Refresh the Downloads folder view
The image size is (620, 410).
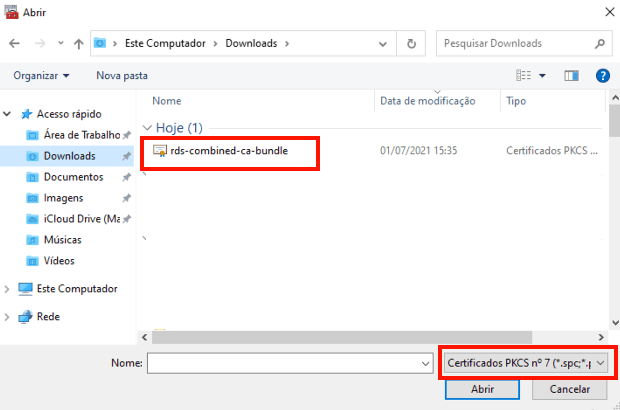411,44
